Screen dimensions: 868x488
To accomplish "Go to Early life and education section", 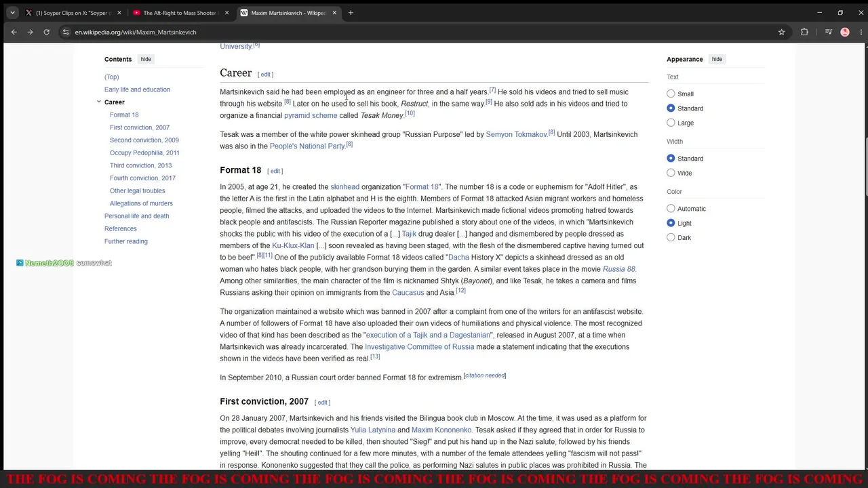I will pyautogui.click(x=137, y=89).
